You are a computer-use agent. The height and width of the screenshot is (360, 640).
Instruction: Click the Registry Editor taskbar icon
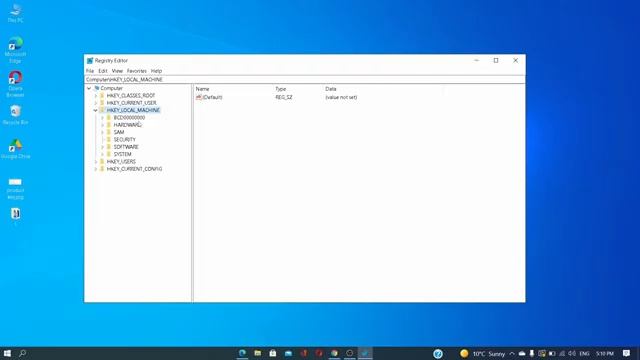365,353
